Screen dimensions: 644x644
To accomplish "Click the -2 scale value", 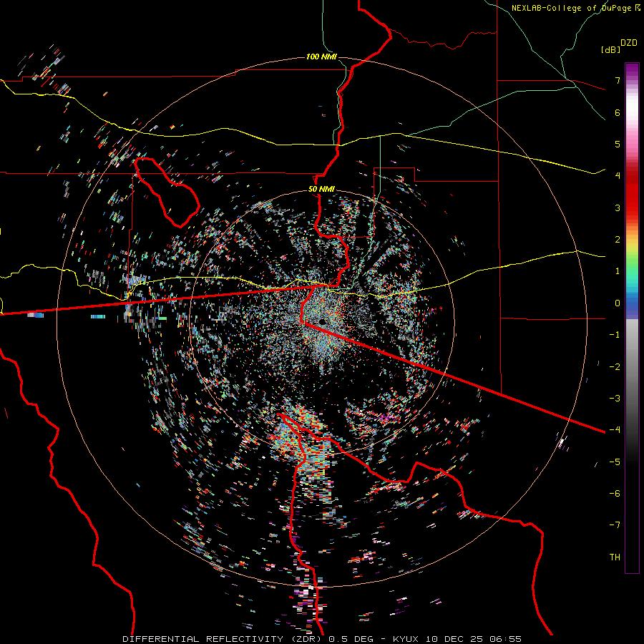I will [615, 367].
